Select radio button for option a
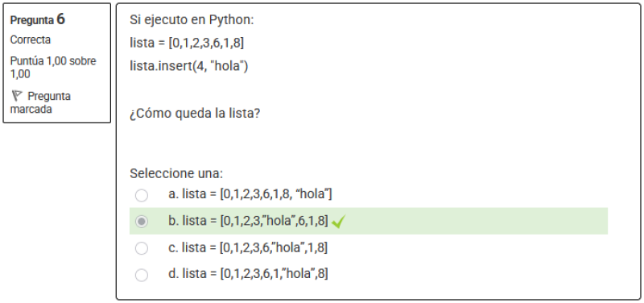This screenshot has height=303, width=644. point(142,195)
